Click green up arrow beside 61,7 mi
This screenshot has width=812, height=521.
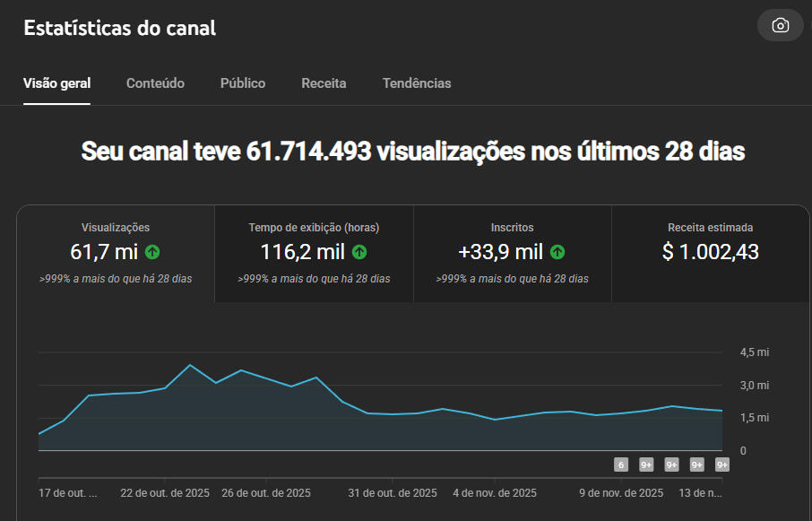(x=152, y=252)
